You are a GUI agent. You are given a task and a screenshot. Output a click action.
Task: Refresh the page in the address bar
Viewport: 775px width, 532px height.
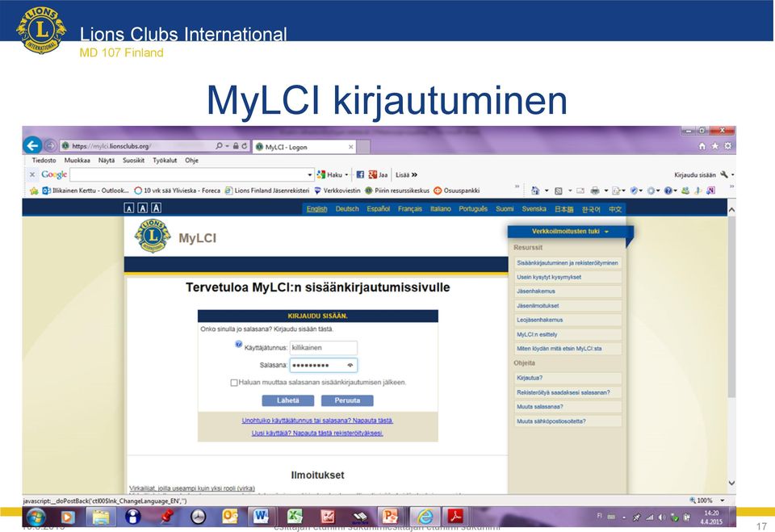pos(244,146)
